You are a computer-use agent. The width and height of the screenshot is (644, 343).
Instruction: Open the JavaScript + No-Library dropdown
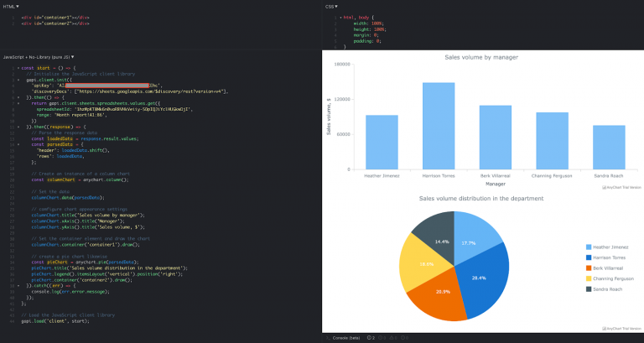72,56
